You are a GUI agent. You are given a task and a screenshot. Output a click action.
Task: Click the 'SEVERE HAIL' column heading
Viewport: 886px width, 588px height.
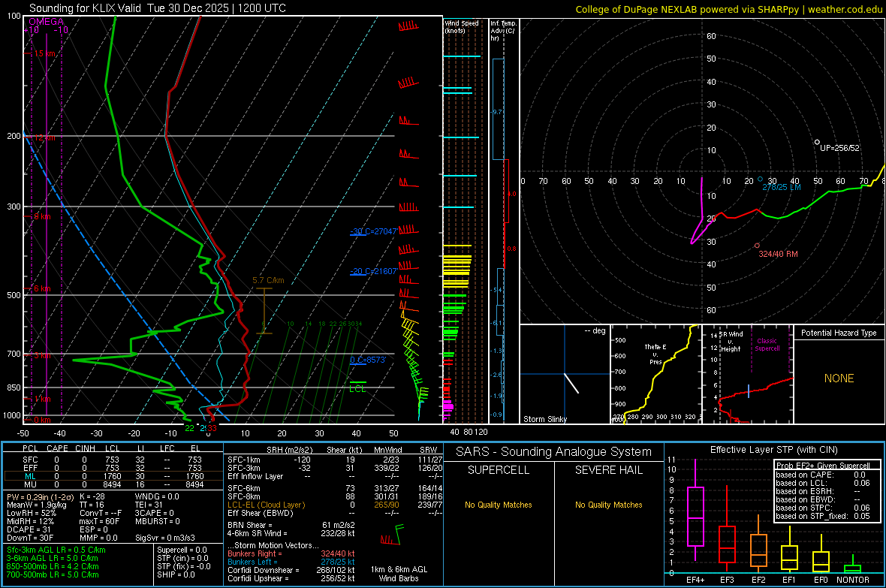click(x=608, y=470)
